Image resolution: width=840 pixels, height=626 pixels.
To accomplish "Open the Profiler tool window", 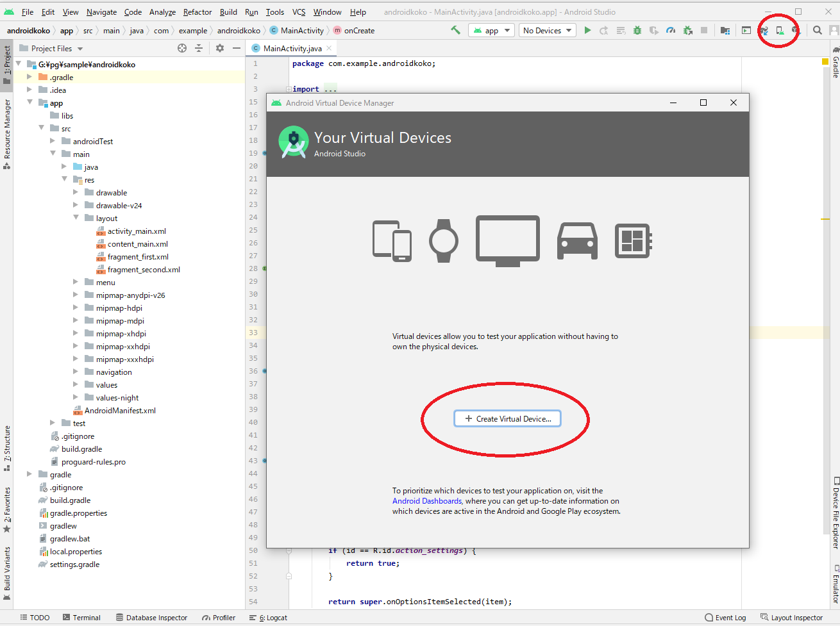I will coord(218,618).
